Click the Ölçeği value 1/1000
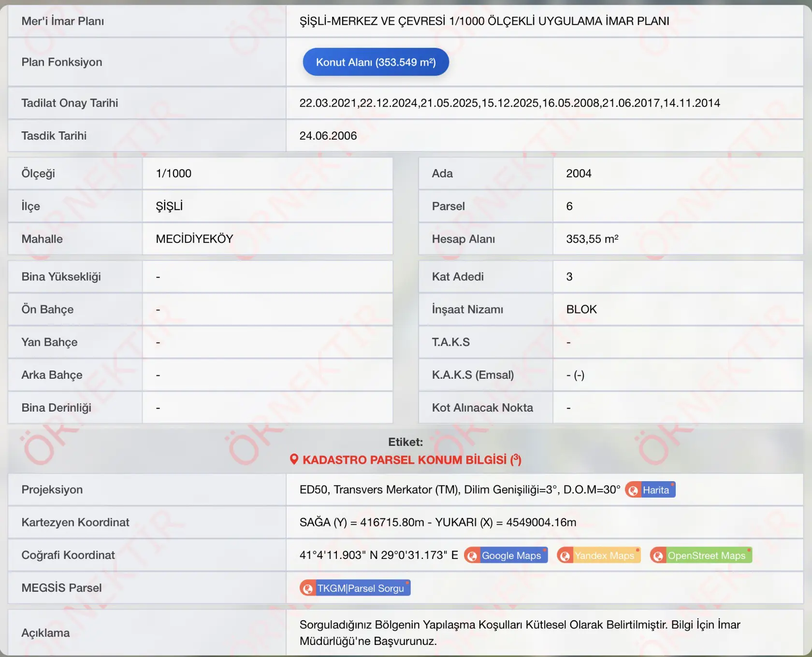Screen dimensions: 812x657 tap(174, 173)
